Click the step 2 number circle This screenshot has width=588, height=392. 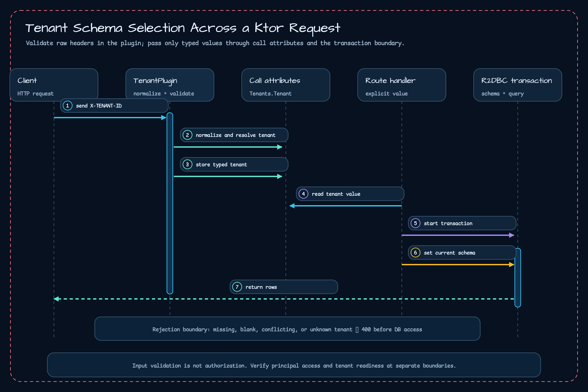[188, 135]
